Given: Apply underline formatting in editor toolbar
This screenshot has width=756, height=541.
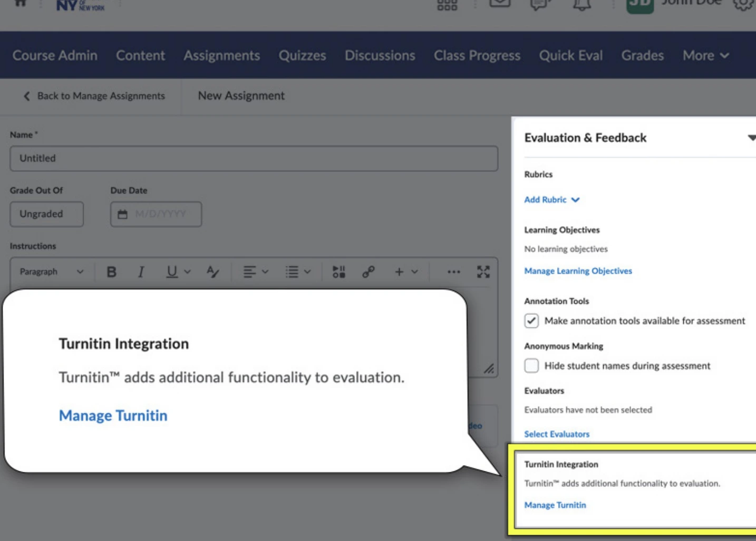Looking at the screenshot, I should [171, 272].
